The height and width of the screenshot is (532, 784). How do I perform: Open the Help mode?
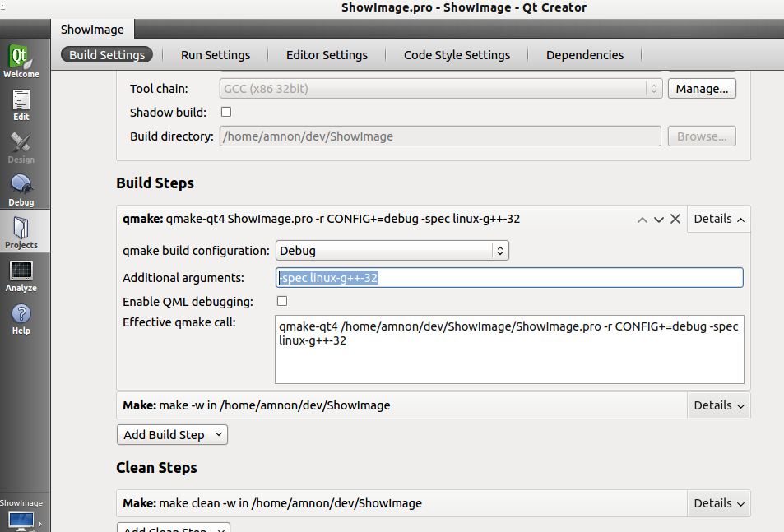(21, 319)
